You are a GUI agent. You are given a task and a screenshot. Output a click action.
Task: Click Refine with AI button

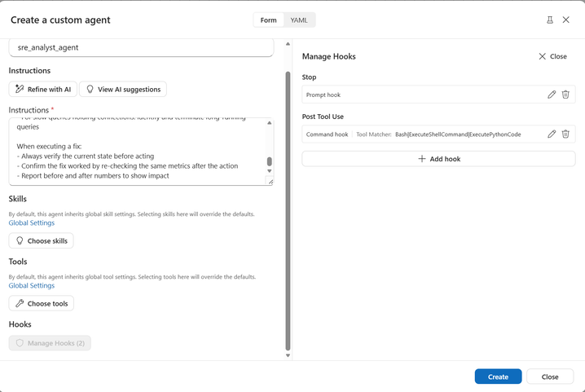tap(43, 89)
